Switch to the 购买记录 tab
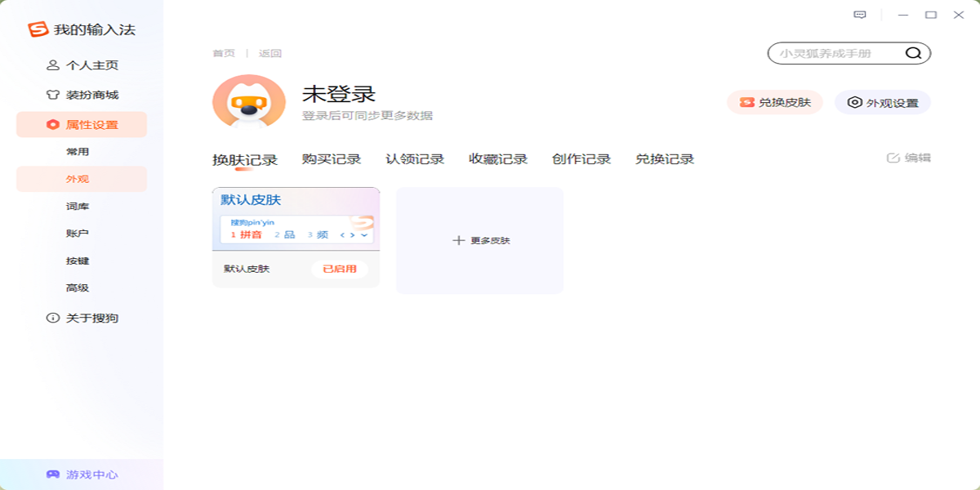Image resolution: width=980 pixels, height=490 pixels. pyautogui.click(x=332, y=158)
